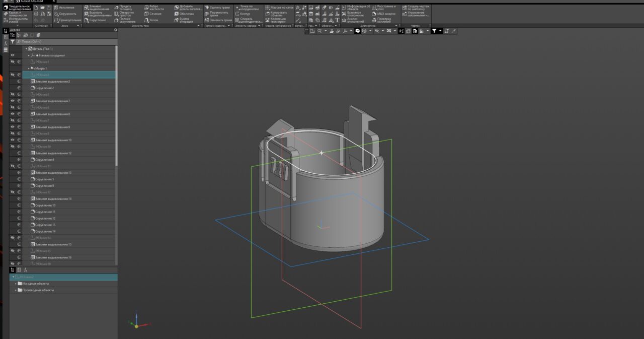Image resolution: width=644 pixels, height=339 pixels.
Task: Choose Вырезать выдавливанием cut operation
Action: (98, 14)
